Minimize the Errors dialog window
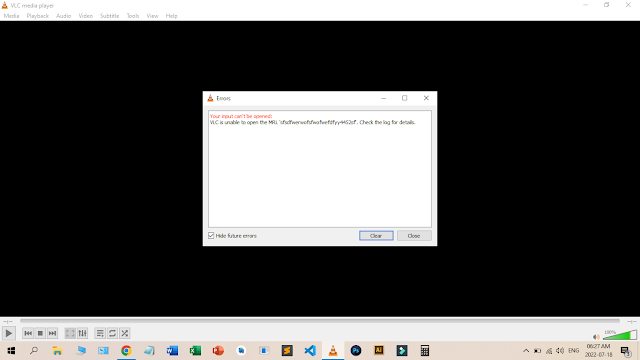640x360 pixels. (383, 98)
